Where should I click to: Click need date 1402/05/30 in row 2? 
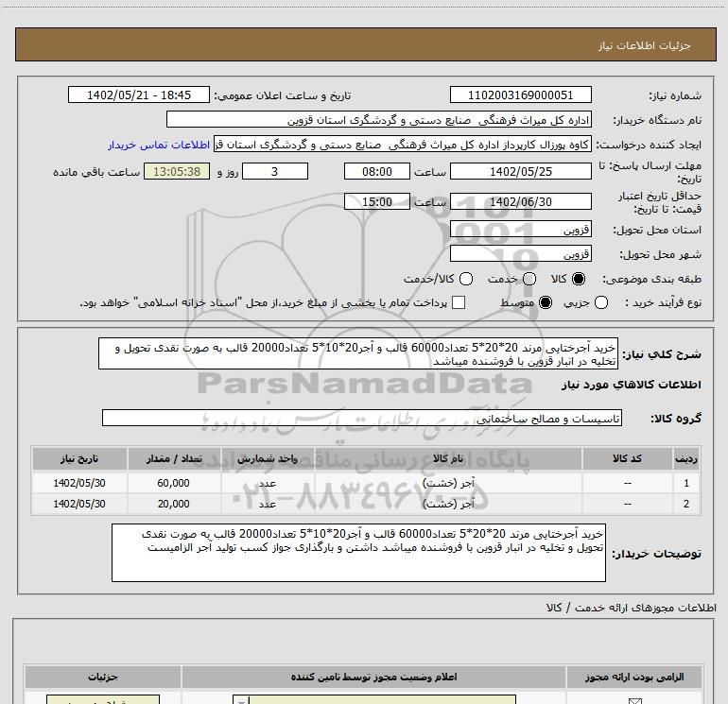point(79,504)
